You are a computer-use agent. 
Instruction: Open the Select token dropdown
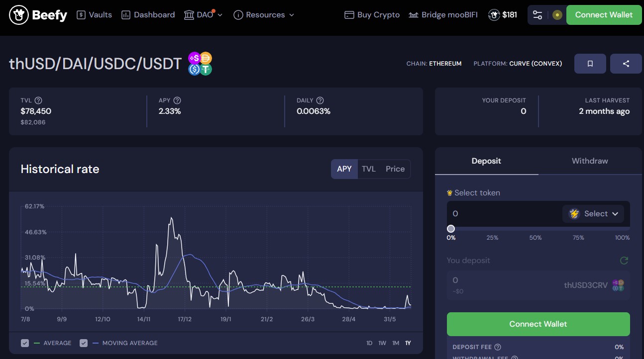pos(594,214)
